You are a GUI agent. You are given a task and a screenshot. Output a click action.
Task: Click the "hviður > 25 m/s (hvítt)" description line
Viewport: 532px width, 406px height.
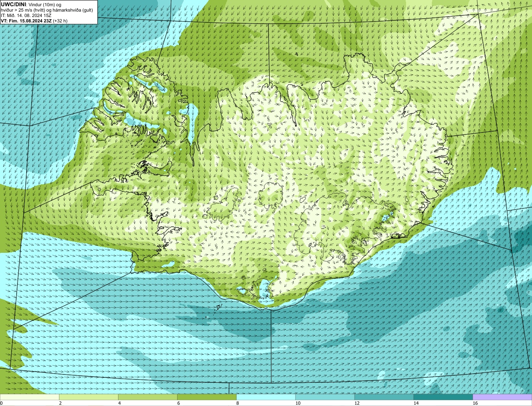point(47,10)
